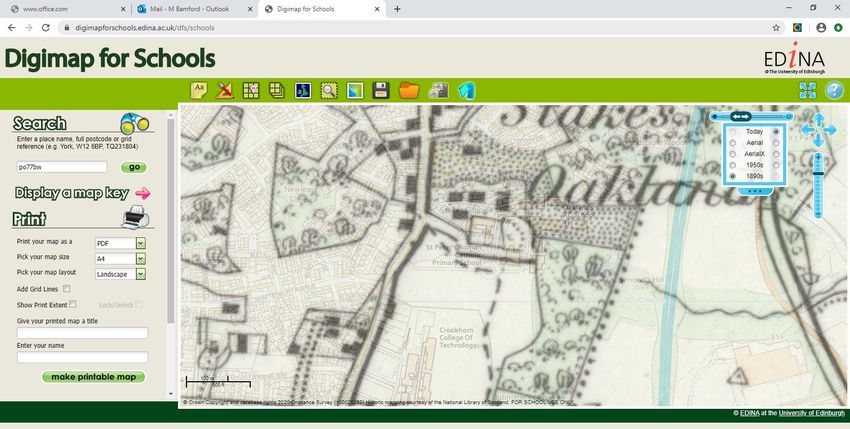Zoom in with the plus button
Screen dimensions: 850x429
coord(819,157)
